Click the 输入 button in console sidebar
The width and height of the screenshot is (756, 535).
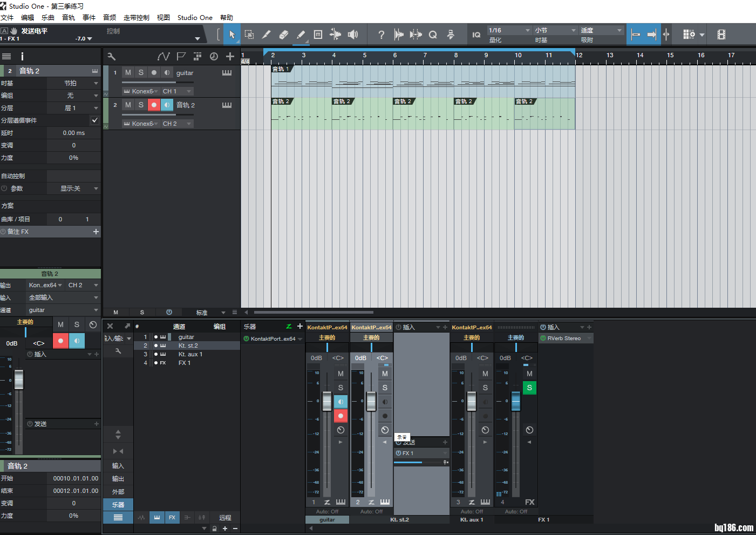118,466
